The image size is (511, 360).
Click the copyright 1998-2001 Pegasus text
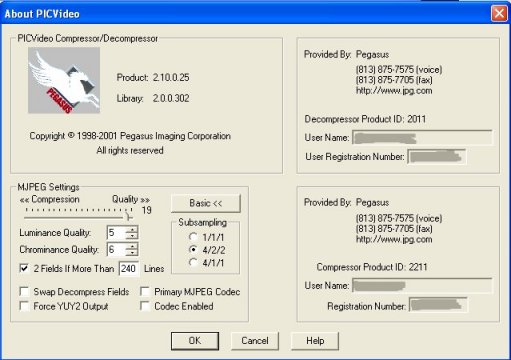click(x=130, y=136)
